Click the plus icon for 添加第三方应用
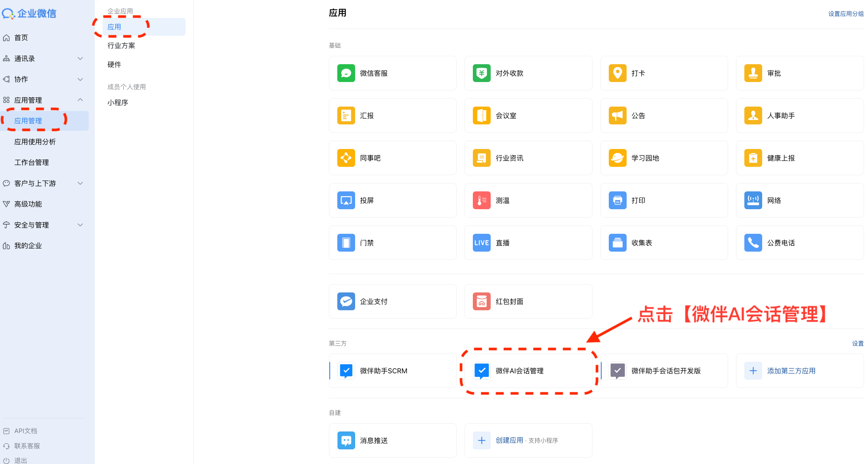 [753, 371]
